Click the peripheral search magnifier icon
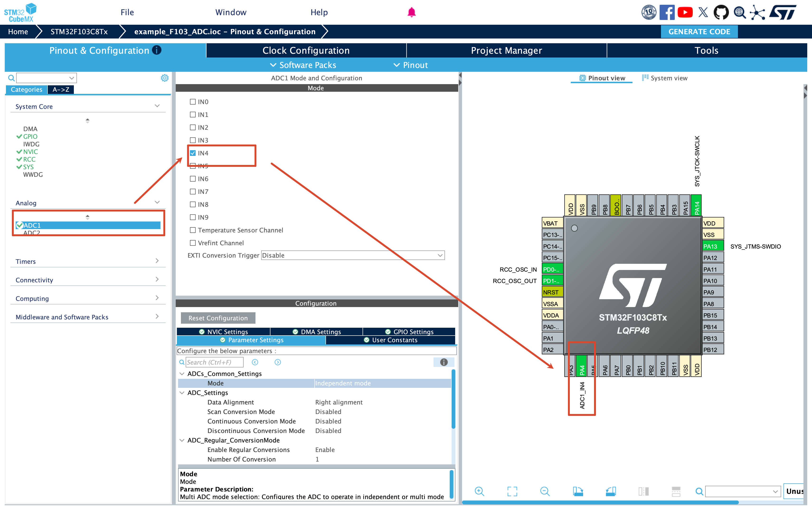Viewport: 812px width, 510px height. pyautogui.click(x=11, y=78)
